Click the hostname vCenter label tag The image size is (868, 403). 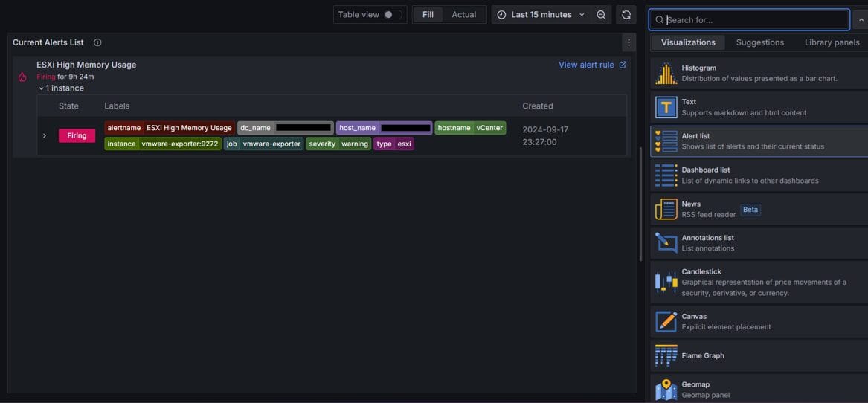[470, 128]
